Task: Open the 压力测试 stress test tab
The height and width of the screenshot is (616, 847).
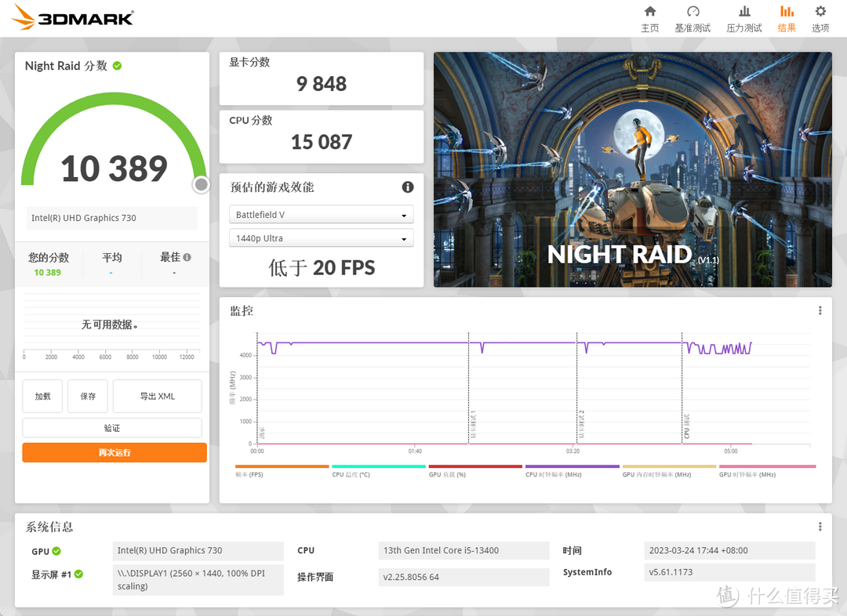Action: [x=743, y=19]
